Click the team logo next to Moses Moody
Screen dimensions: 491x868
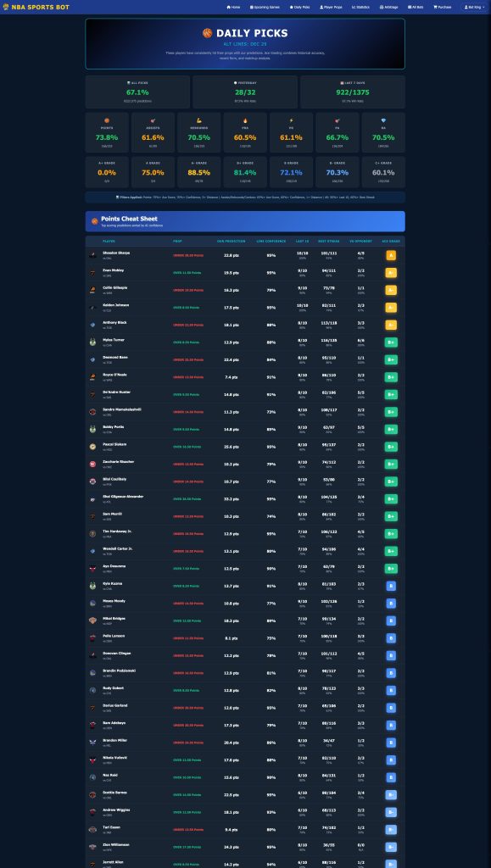pyautogui.click(x=93, y=604)
